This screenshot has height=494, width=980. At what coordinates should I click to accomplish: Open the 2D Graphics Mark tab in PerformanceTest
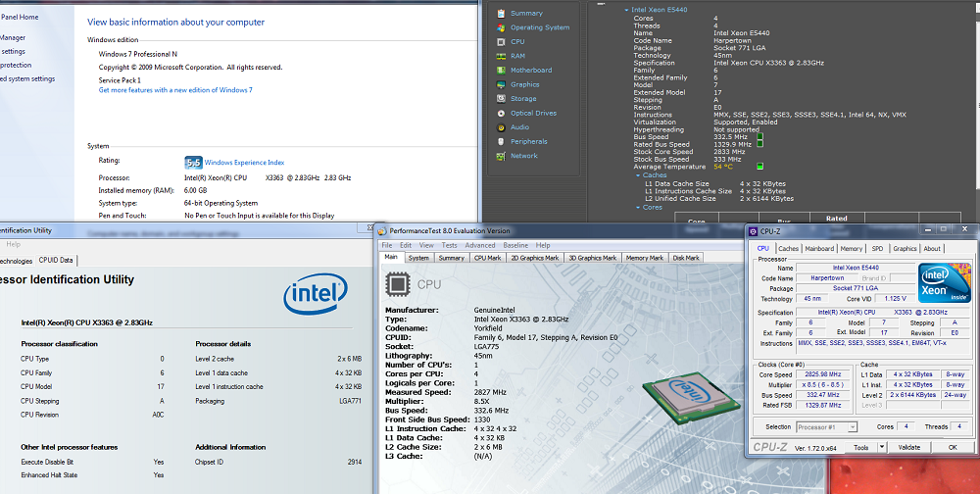535,258
